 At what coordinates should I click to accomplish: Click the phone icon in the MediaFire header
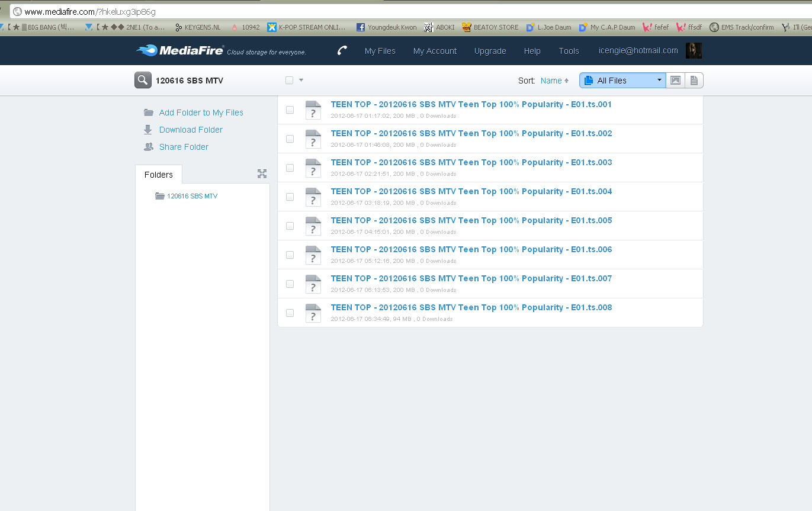pyautogui.click(x=342, y=50)
